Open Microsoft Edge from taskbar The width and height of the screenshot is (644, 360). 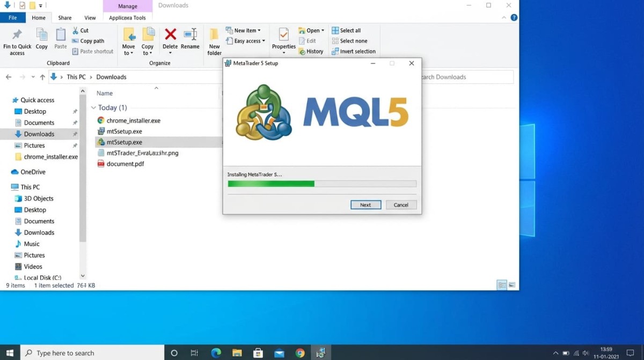[216, 353]
